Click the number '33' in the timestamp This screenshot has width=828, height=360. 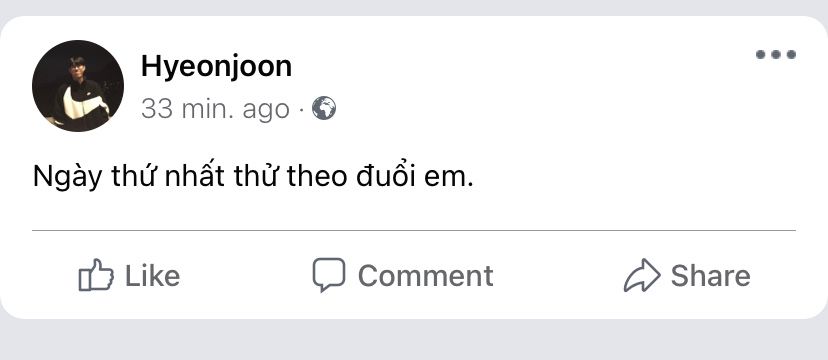(157, 109)
